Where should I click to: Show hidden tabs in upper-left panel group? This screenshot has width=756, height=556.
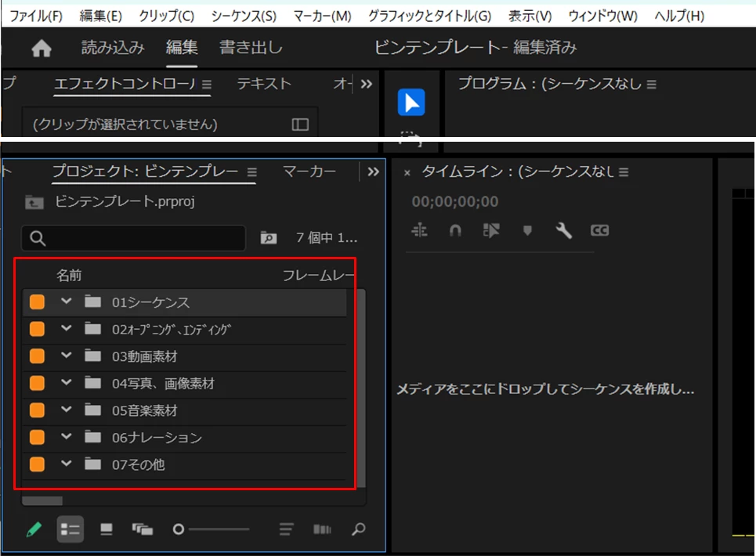click(x=367, y=85)
